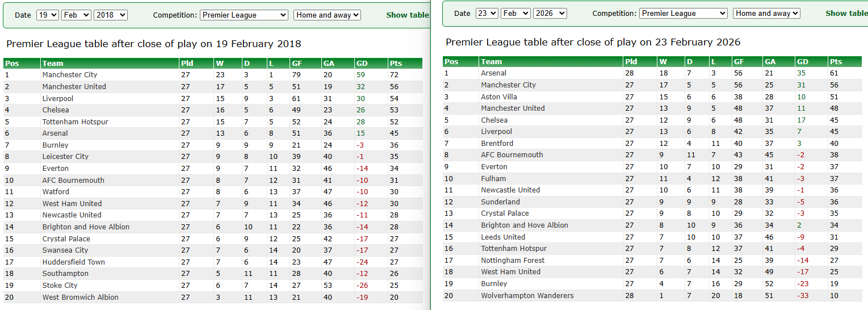Select Wolverhampton Wanderers in the table
This screenshot has width=868, height=310.
pyautogui.click(x=527, y=295)
